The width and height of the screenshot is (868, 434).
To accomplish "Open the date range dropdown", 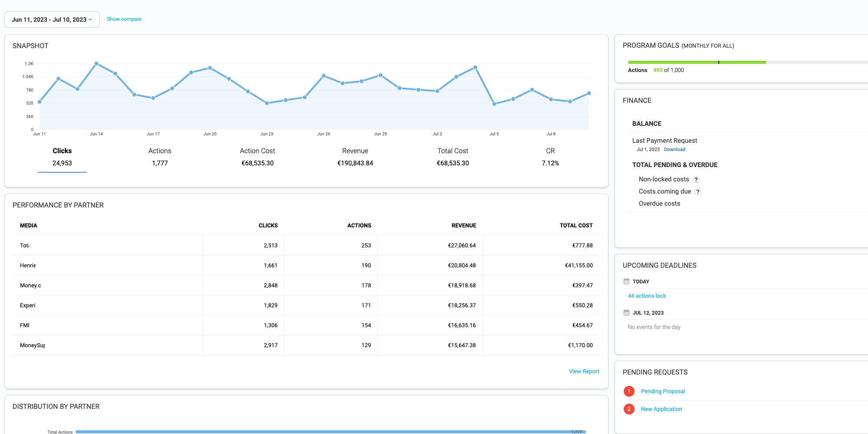I will point(52,20).
